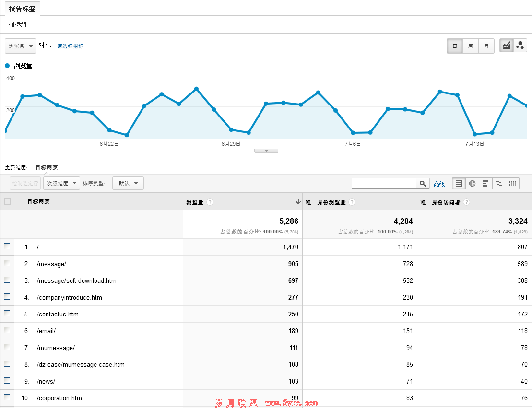Screen dimensions: 532x408
Task: Click the 1,470 pageviews cell
Action: (290, 247)
